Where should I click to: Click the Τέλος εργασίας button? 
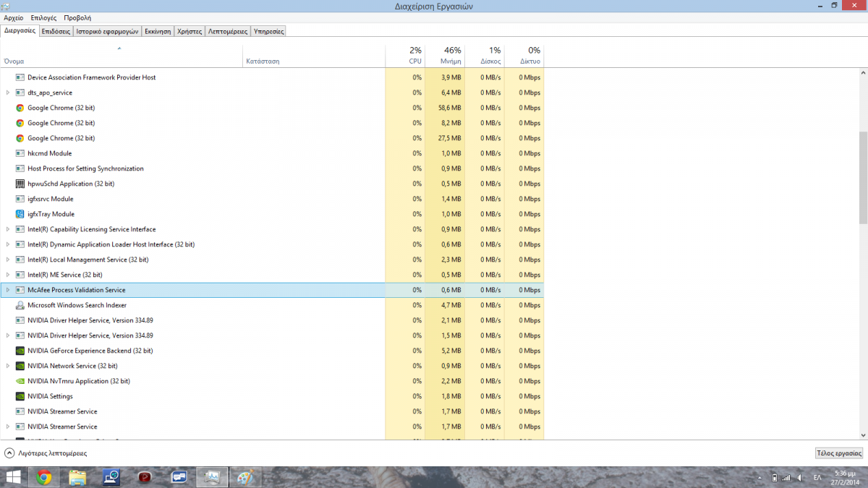[838, 453]
